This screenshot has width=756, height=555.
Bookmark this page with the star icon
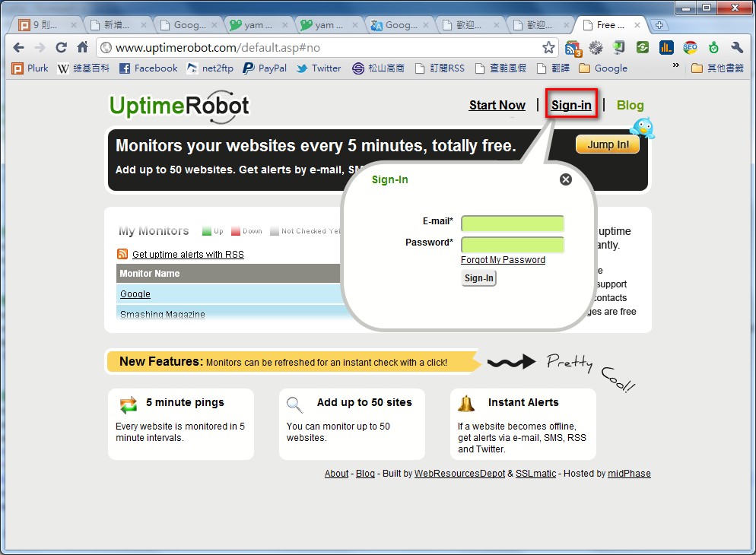548,47
